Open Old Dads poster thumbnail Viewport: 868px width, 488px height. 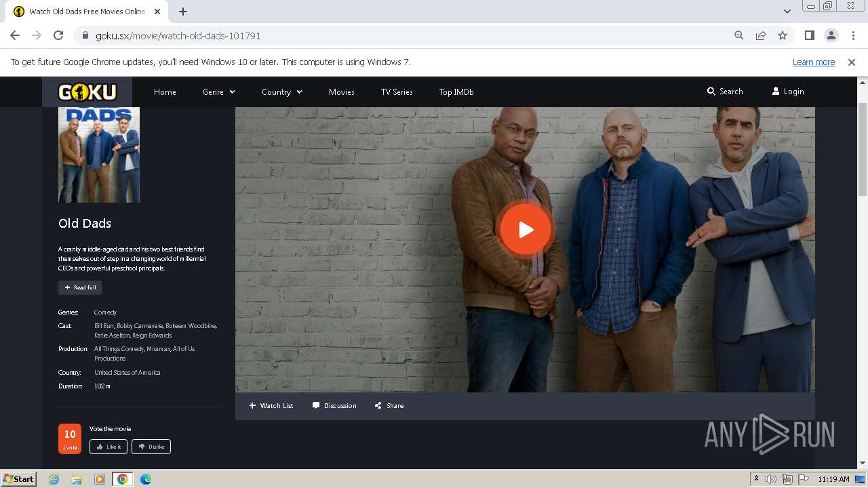coord(99,155)
